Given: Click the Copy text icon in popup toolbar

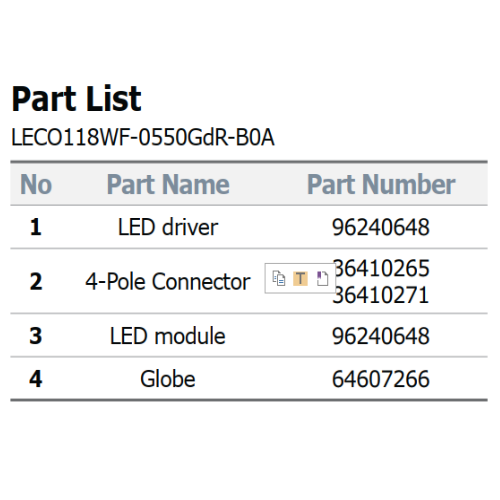Looking at the screenshot, I should [279, 278].
